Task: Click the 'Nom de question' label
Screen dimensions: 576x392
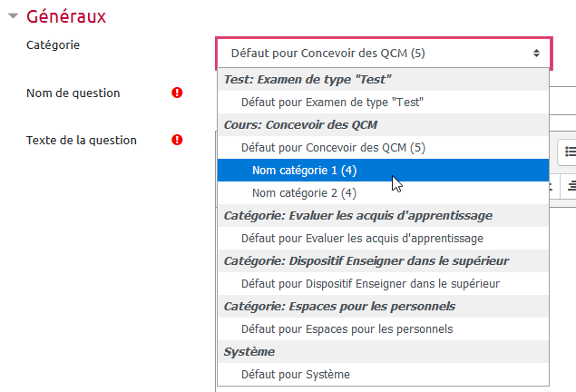Action: (73, 93)
